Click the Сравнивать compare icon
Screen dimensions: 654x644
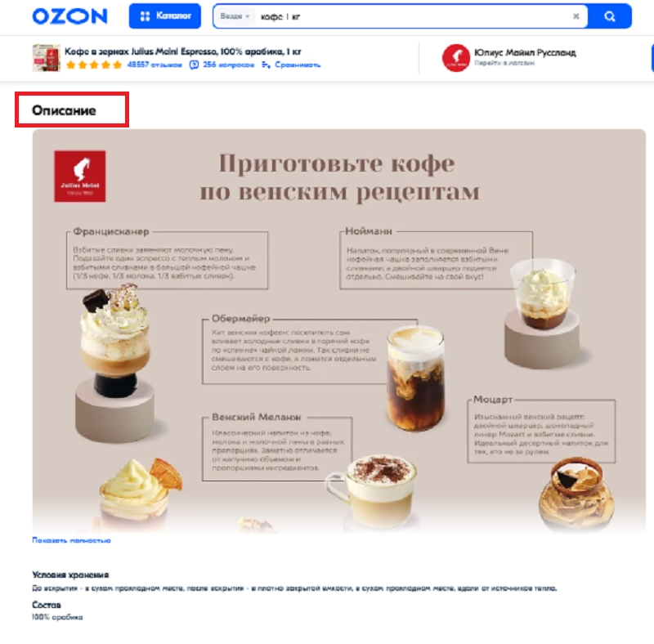point(266,65)
